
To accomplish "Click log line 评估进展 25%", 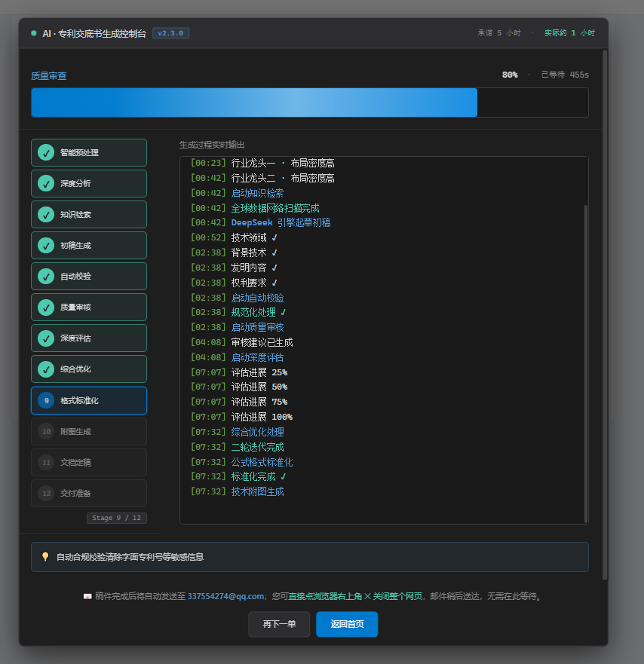I will pyautogui.click(x=259, y=372).
